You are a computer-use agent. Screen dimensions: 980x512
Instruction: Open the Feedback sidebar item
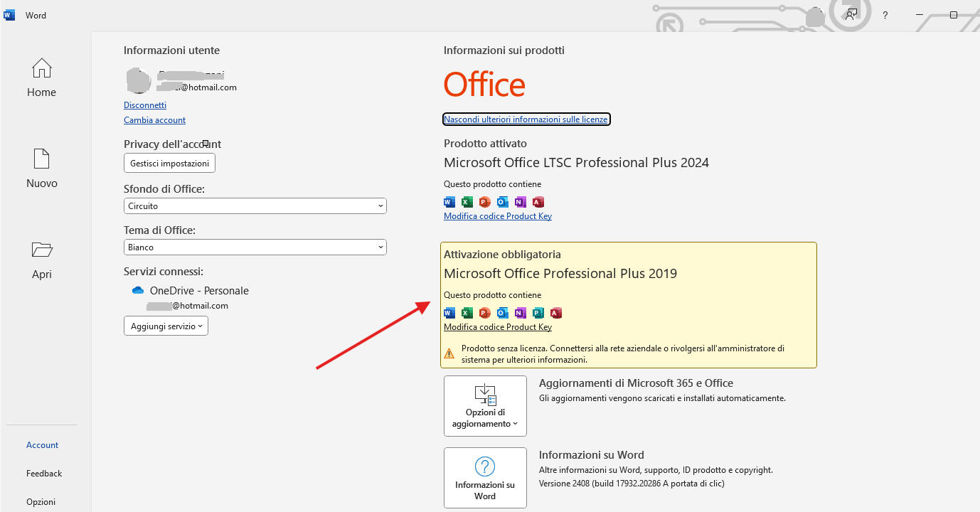pyautogui.click(x=44, y=474)
